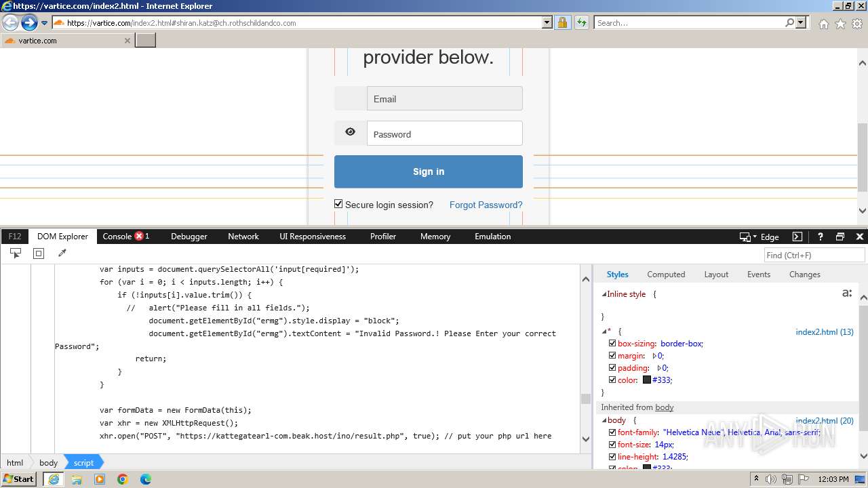The height and width of the screenshot is (488, 868).
Task: Collapse the Inline style rule
Action: 604,294
